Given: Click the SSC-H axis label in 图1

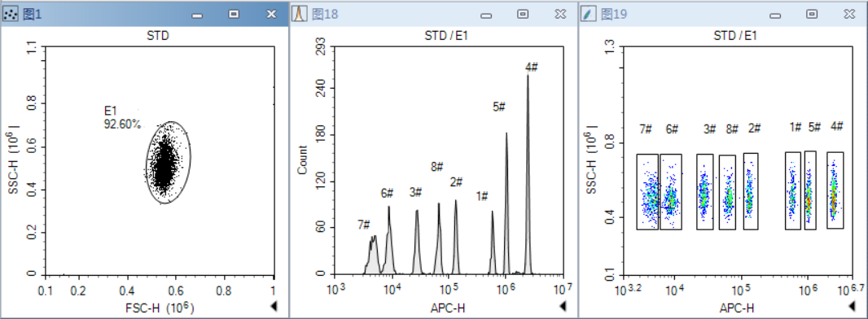Looking at the screenshot, I should click(x=15, y=159).
